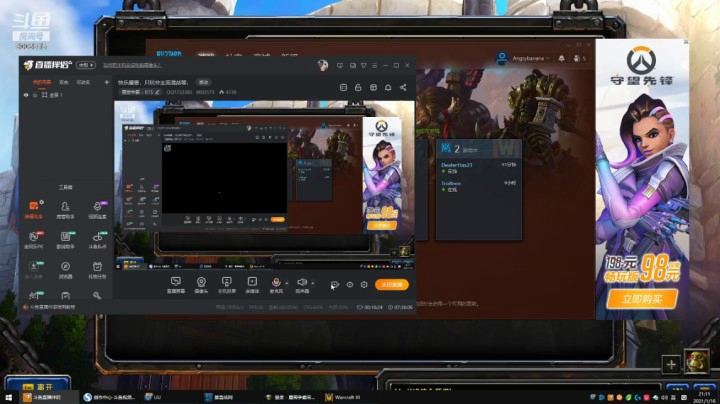The image size is (720, 404).
Task: Toggle lock on the fullscreen source row
Action: point(35,95)
